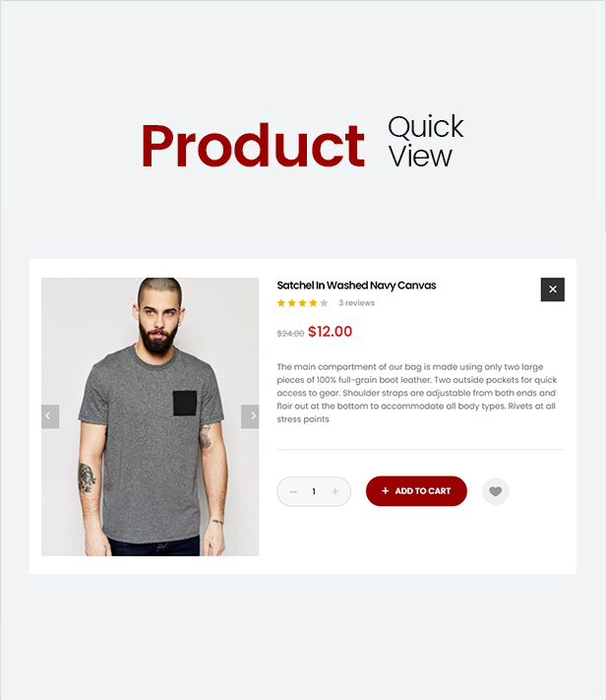Click the red Product heading
This screenshot has width=606, height=700.
pyautogui.click(x=253, y=146)
